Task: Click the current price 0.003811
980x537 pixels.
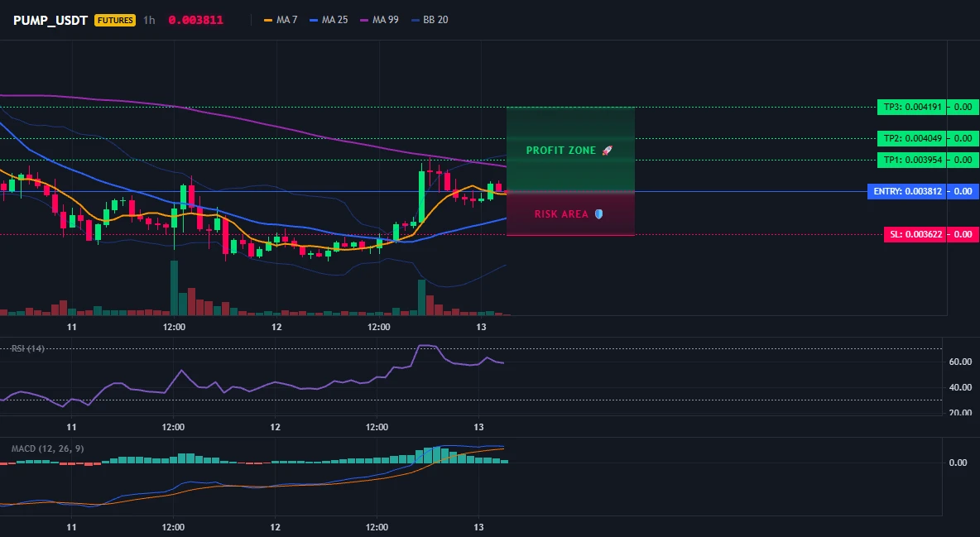Action: tap(195, 20)
